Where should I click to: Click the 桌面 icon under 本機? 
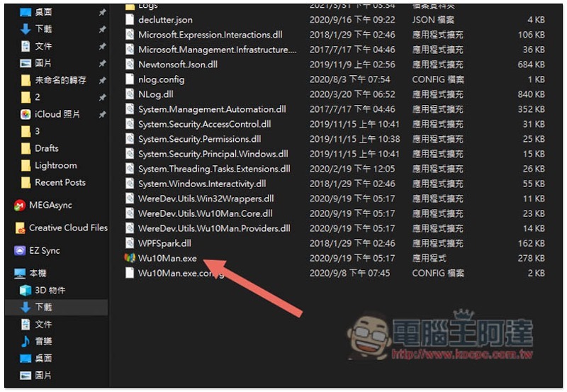[x=26, y=359]
